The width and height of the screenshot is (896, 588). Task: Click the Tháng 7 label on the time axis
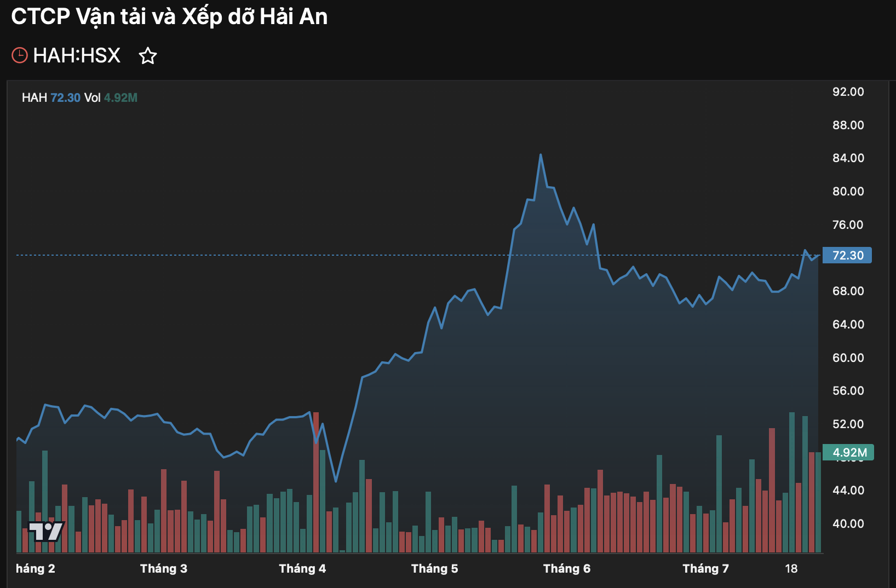706,569
